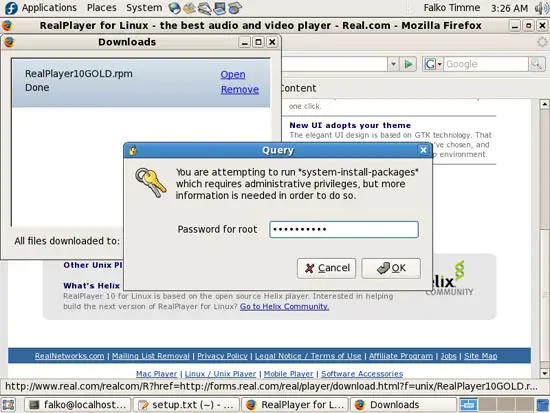Open the Legal Notice / Terms of Use link

coord(308,356)
